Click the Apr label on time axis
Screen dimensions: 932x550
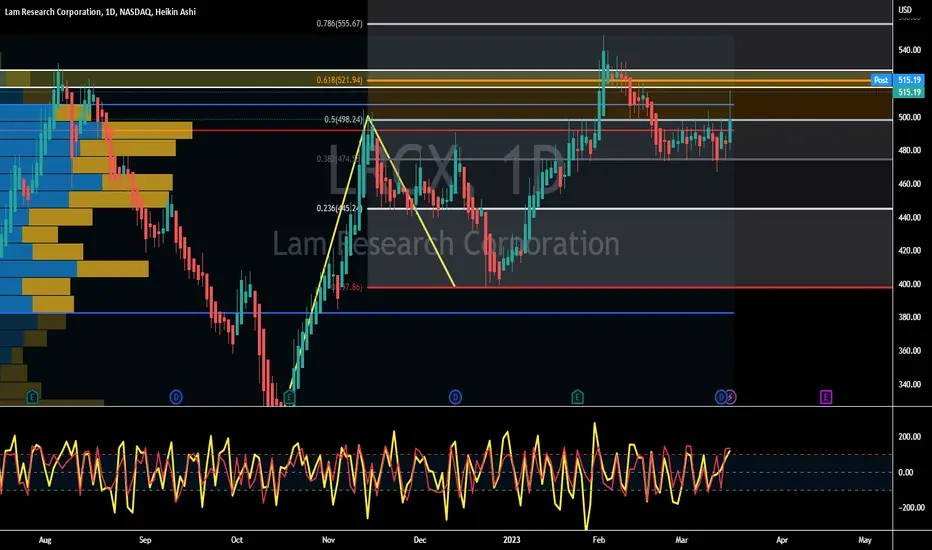pyautogui.click(x=782, y=540)
